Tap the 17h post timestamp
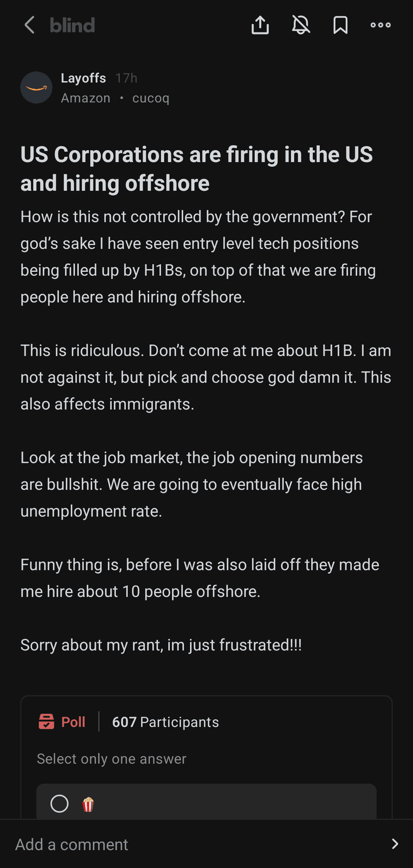The image size is (413, 868). 126,78
